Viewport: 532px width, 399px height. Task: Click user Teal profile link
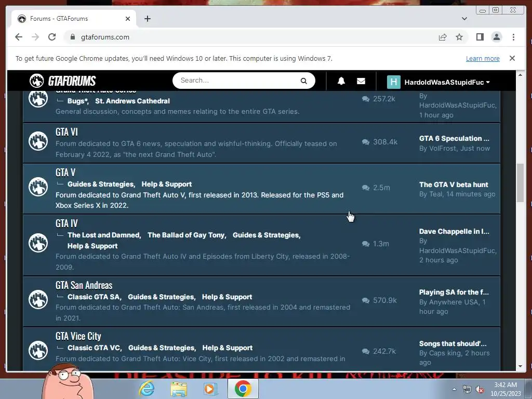436,194
